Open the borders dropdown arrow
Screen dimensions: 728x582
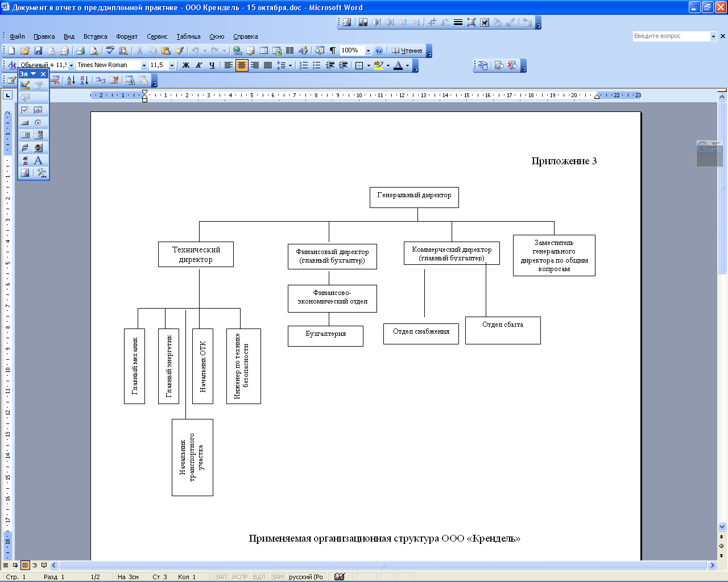pyautogui.click(x=369, y=65)
